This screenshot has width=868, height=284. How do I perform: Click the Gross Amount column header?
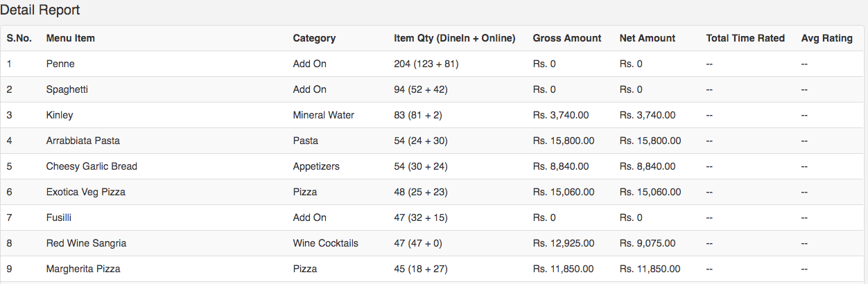coord(567,38)
